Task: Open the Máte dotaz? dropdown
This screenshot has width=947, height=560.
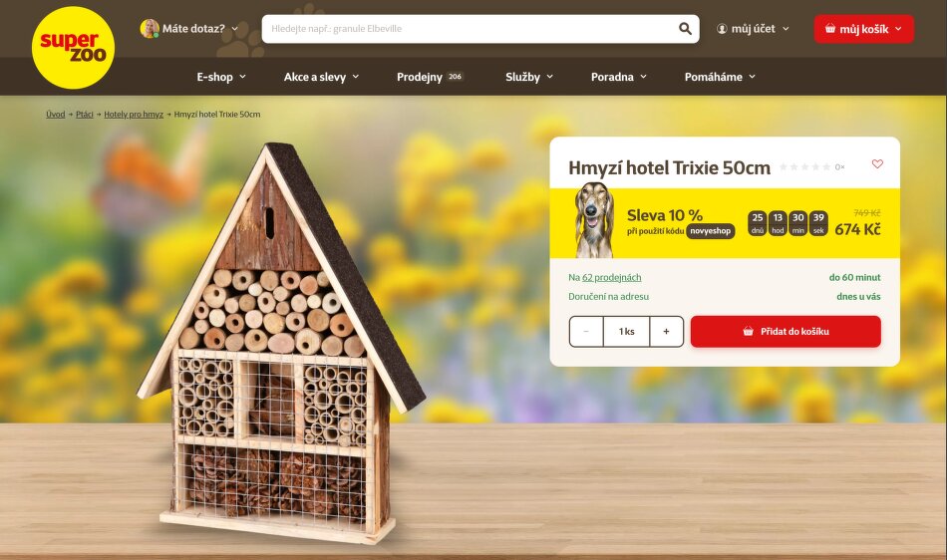Action: click(189, 28)
